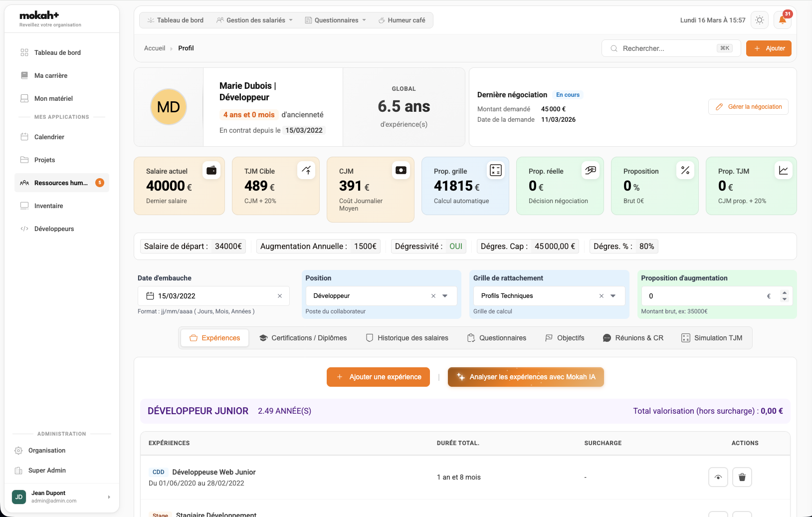812x517 pixels.
Task: Clear the Profils Techniques grille selection
Action: (602, 296)
